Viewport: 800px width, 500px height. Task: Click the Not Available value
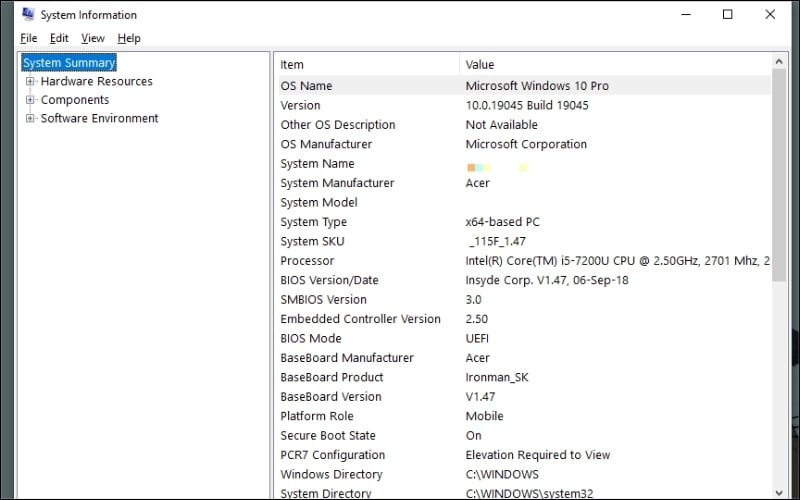(502, 124)
